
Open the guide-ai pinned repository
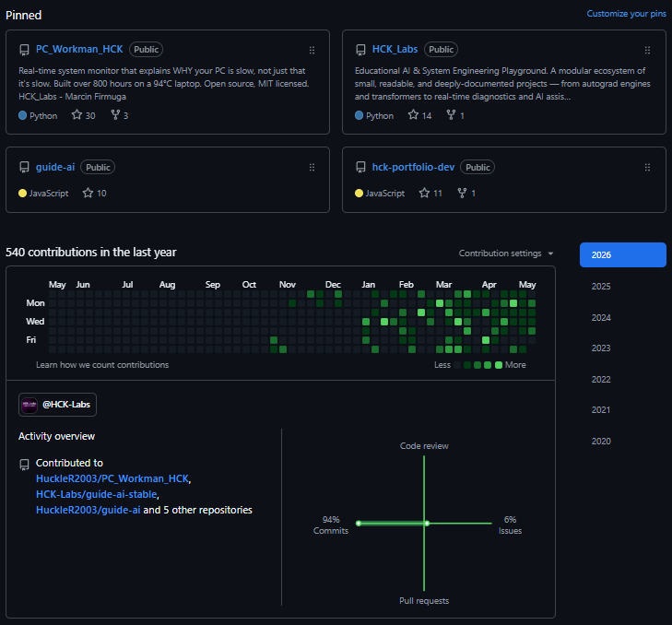tap(55, 167)
